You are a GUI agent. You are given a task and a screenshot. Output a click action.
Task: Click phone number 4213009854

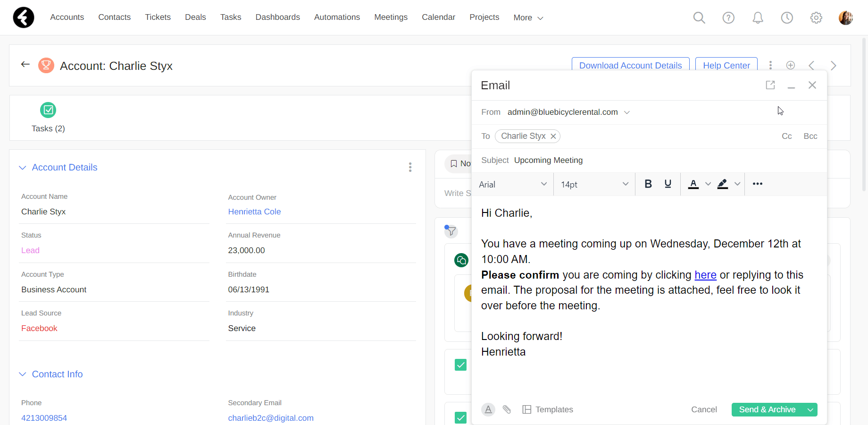coord(44,418)
